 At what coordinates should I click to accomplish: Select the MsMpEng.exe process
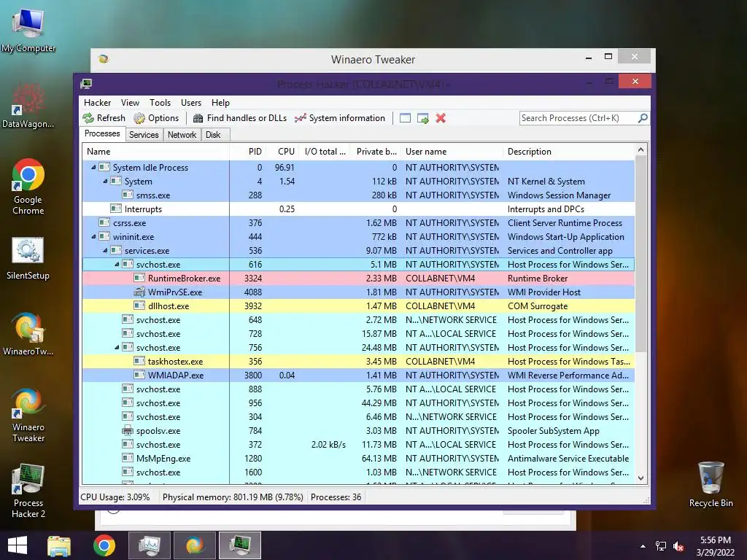coord(358,458)
